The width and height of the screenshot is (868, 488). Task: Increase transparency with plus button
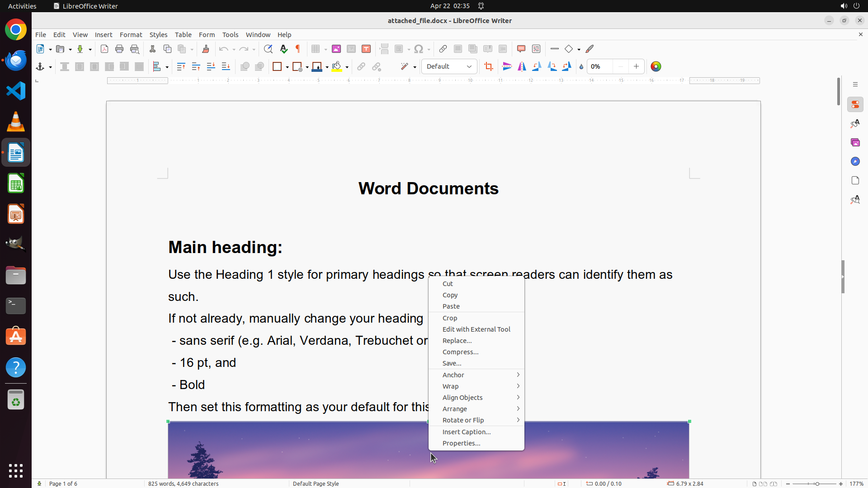click(636, 67)
